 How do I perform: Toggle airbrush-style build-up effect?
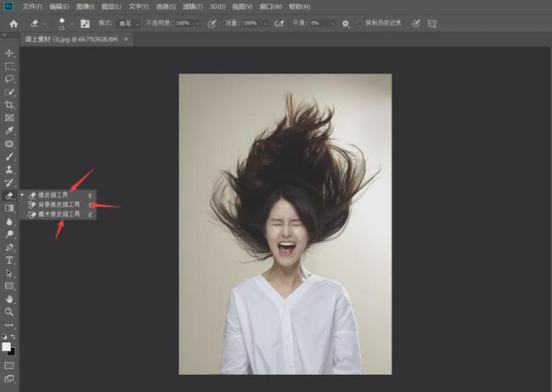tap(279, 24)
